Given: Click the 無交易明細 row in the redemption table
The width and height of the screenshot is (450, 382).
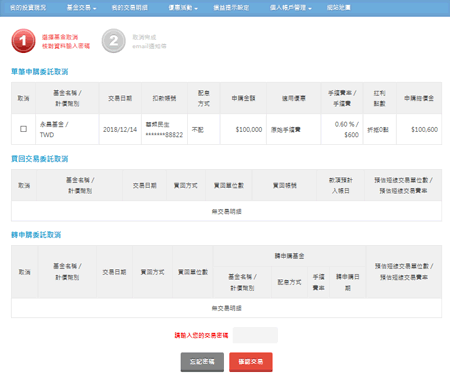Looking at the screenshot, I should pyautogui.click(x=226, y=211).
